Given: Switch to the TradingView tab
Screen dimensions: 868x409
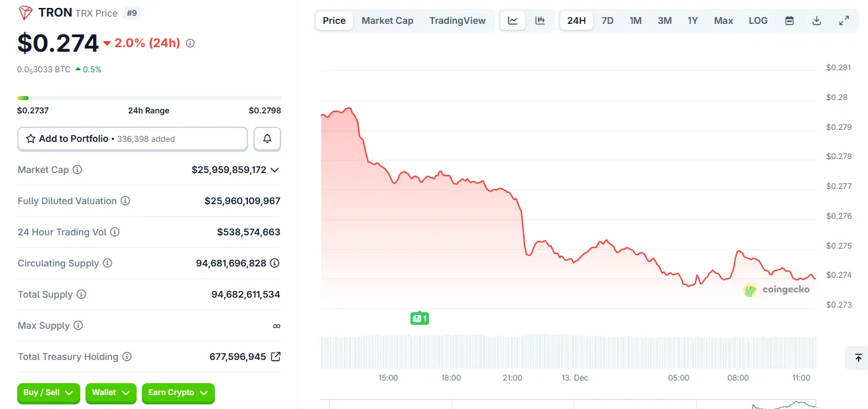Looking at the screenshot, I should [x=458, y=21].
